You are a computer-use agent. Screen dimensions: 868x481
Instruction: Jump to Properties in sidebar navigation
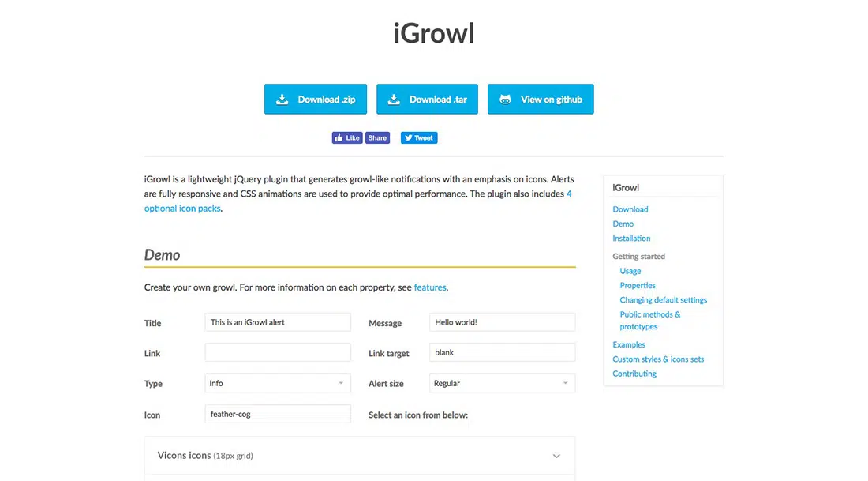pyautogui.click(x=638, y=286)
